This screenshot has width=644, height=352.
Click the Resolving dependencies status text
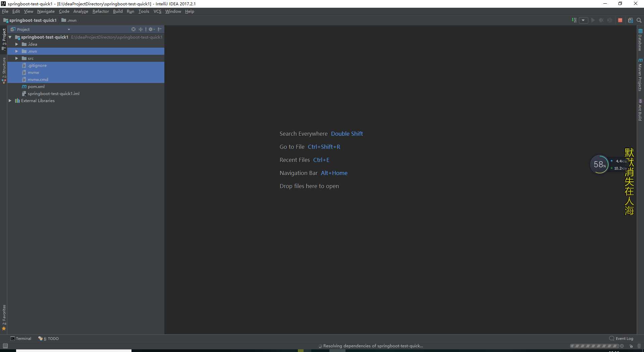(x=373, y=346)
